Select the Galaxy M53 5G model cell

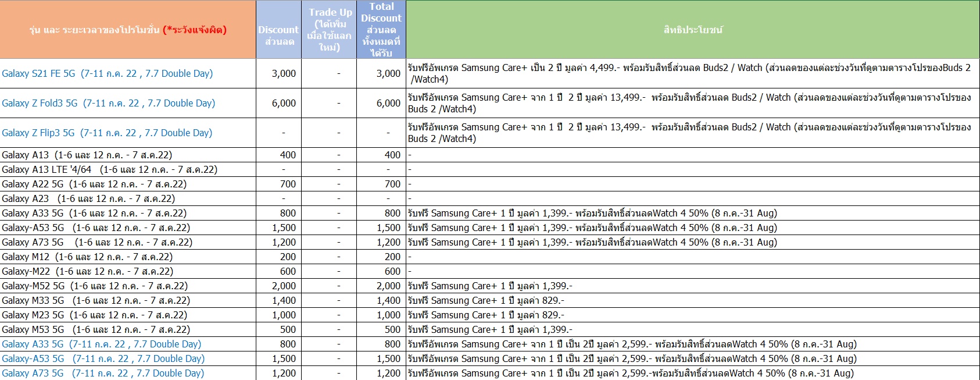(x=128, y=329)
